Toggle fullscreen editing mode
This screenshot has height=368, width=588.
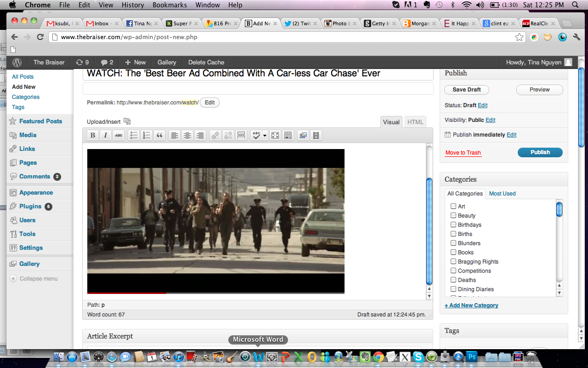pos(275,135)
